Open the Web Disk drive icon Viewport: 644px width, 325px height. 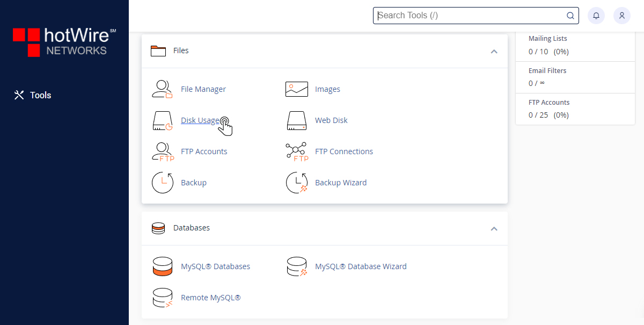click(x=296, y=120)
